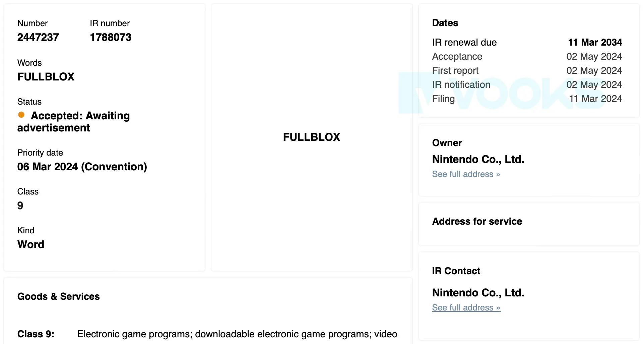Click the Filing date 11 Mar 2024
The image size is (644, 344).
click(595, 99)
